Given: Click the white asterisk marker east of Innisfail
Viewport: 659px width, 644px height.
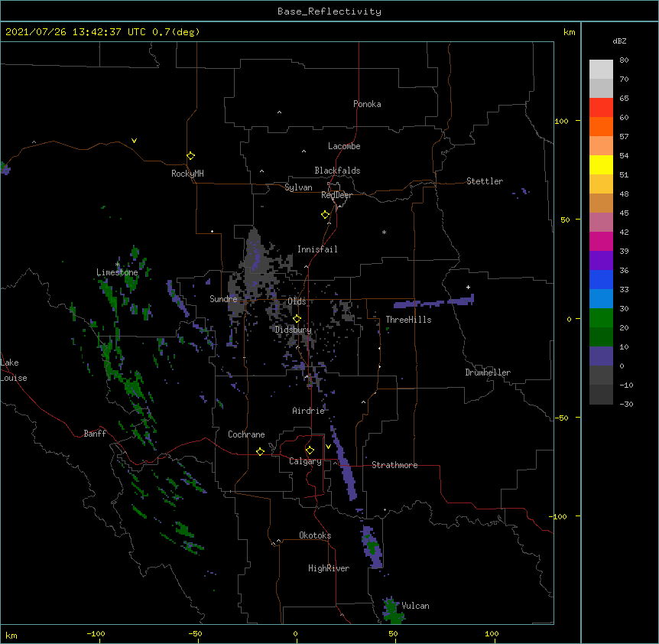Looking at the screenshot, I should [384, 232].
